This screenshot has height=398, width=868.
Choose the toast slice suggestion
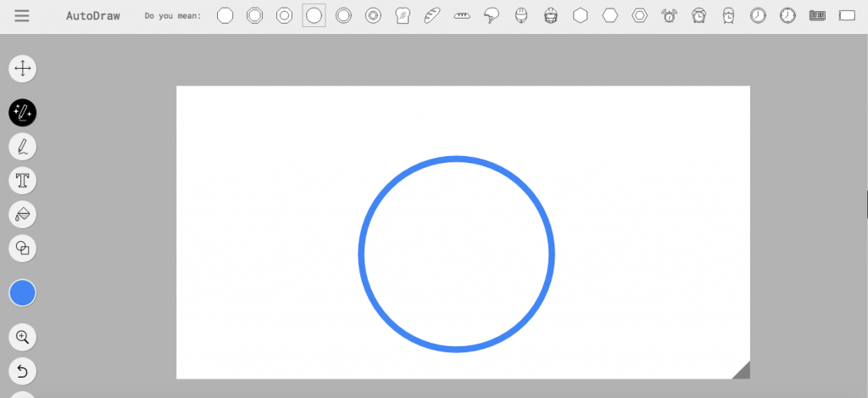[x=403, y=15]
